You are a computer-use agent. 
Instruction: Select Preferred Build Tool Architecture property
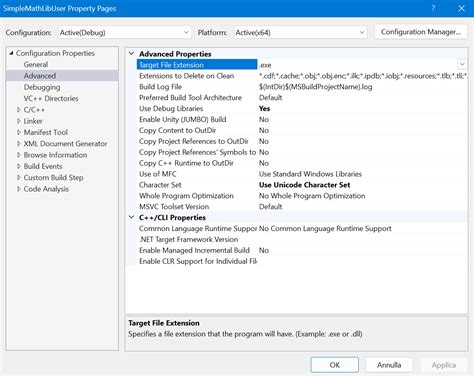click(x=190, y=98)
